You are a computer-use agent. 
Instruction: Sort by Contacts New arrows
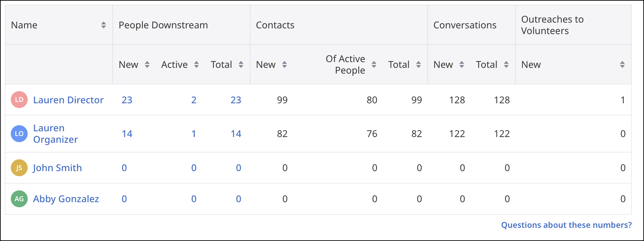285,64
